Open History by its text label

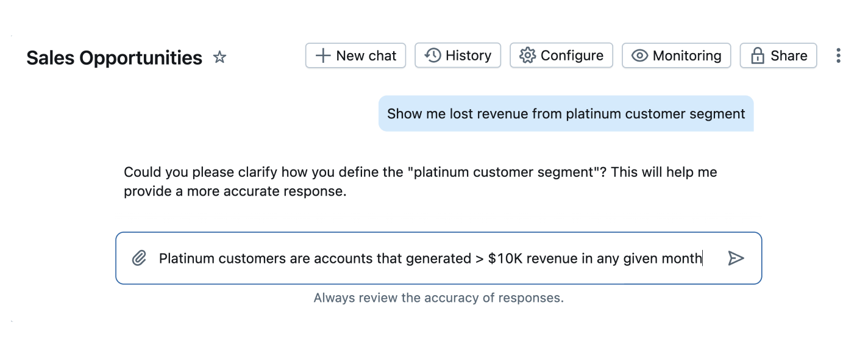coord(468,55)
